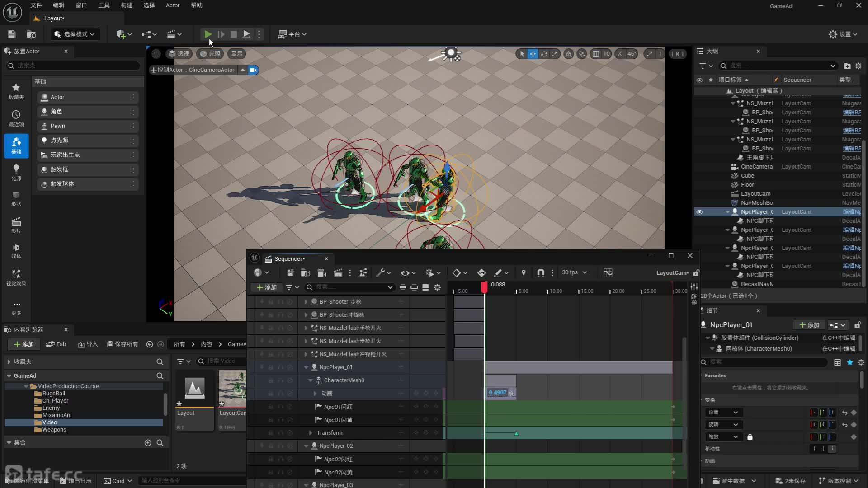Open the 30 fps frame rate dropdown
The width and height of the screenshot is (868, 488).
pos(574,272)
